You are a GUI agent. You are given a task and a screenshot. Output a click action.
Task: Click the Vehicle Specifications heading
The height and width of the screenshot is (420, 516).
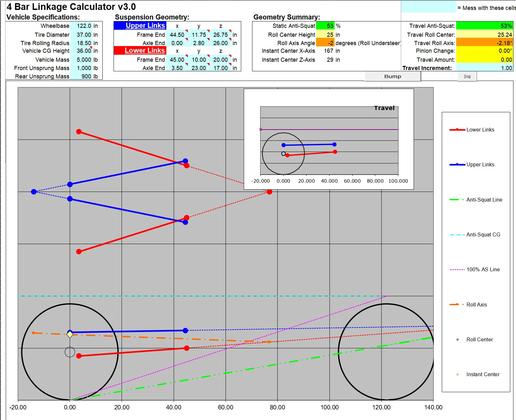coord(43,17)
